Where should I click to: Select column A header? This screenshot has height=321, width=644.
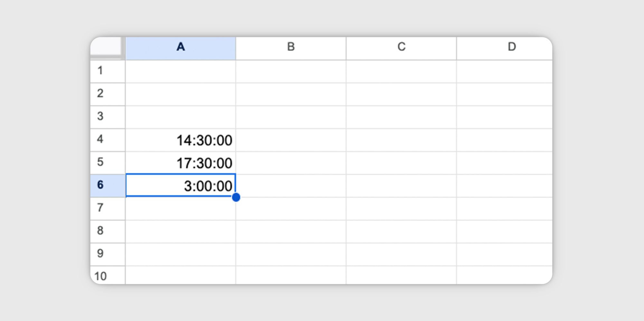(180, 47)
